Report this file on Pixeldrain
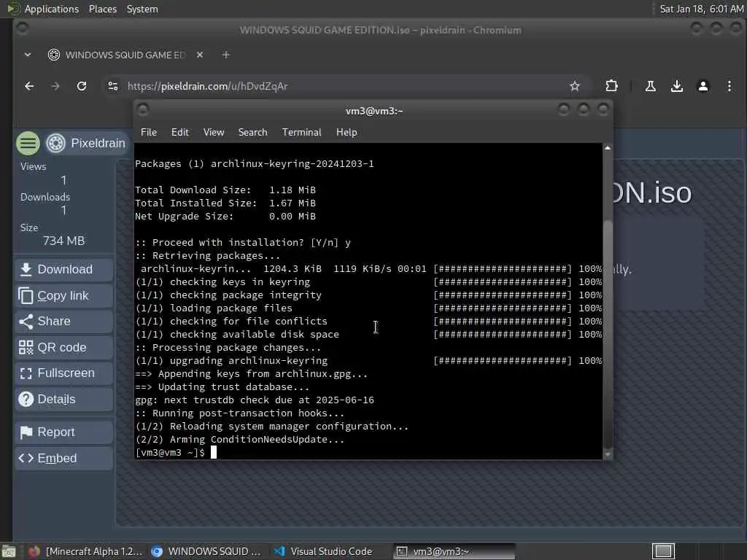The height and width of the screenshot is (560, 747). pos(64,432)
